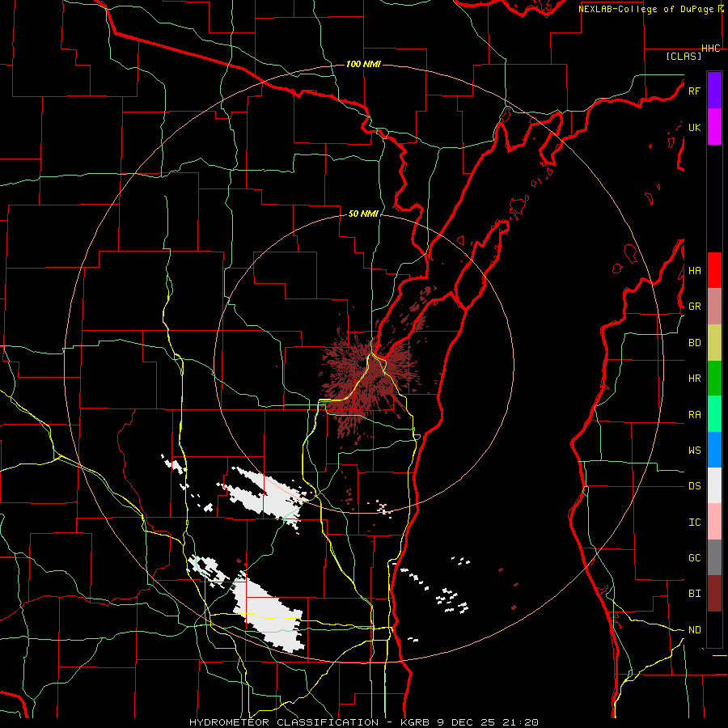Click the 50 NMI range ring label
Screen dimensions: 728x728
point(363,214)
